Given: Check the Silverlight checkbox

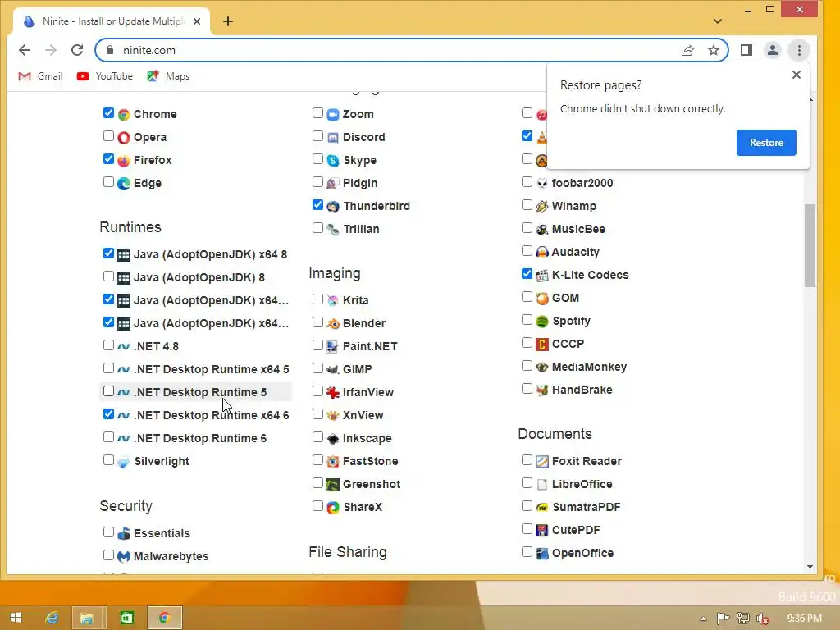Looking at the screenshot, I should click(x=109, y=460).
